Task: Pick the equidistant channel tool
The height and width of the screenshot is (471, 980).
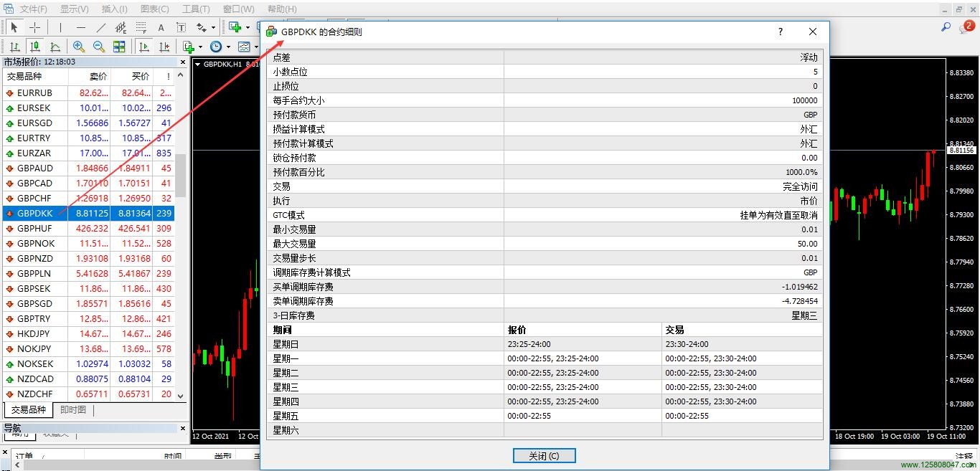Action: point(121,27)
